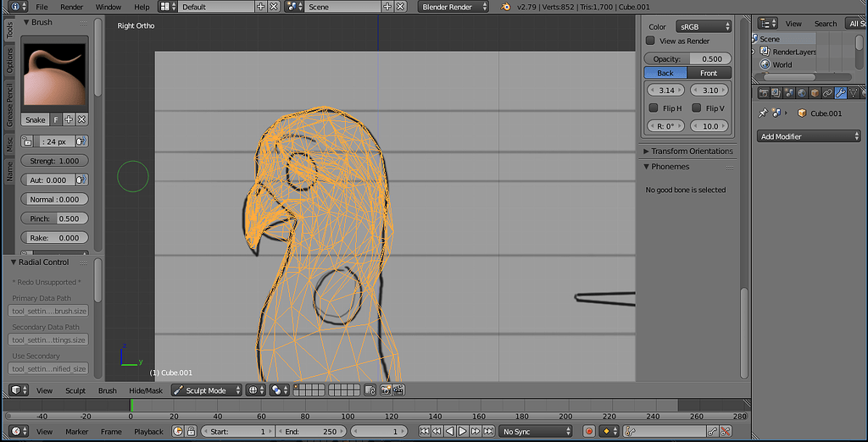
Task: Open Scene properties tab
Action: (789, 93)
